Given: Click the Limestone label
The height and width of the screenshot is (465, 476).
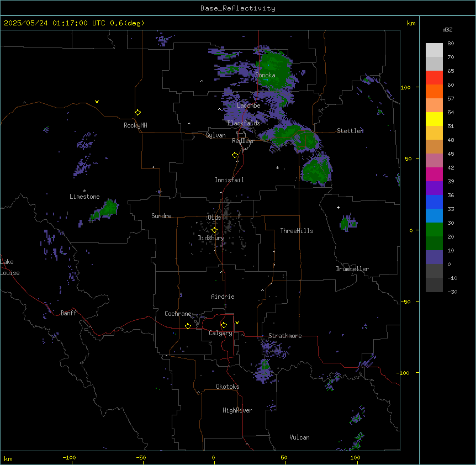Looking at the screenshot, I should [x=84, y=197].
